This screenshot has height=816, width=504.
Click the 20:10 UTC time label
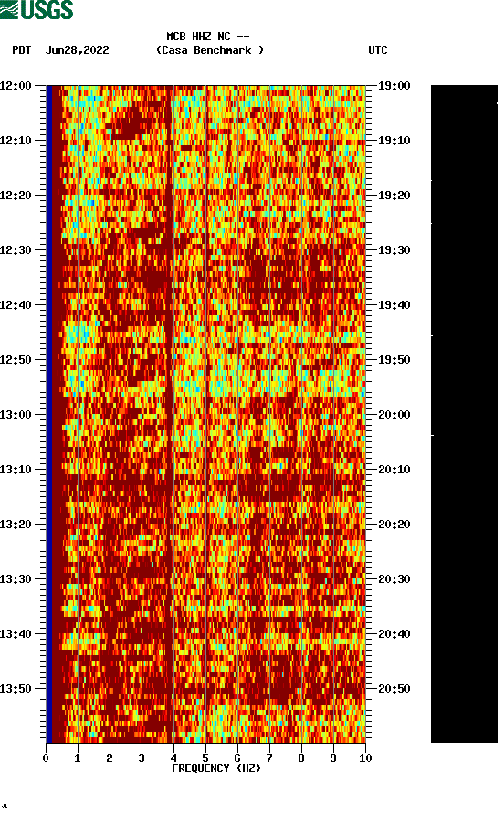click(x=394, y=470)
